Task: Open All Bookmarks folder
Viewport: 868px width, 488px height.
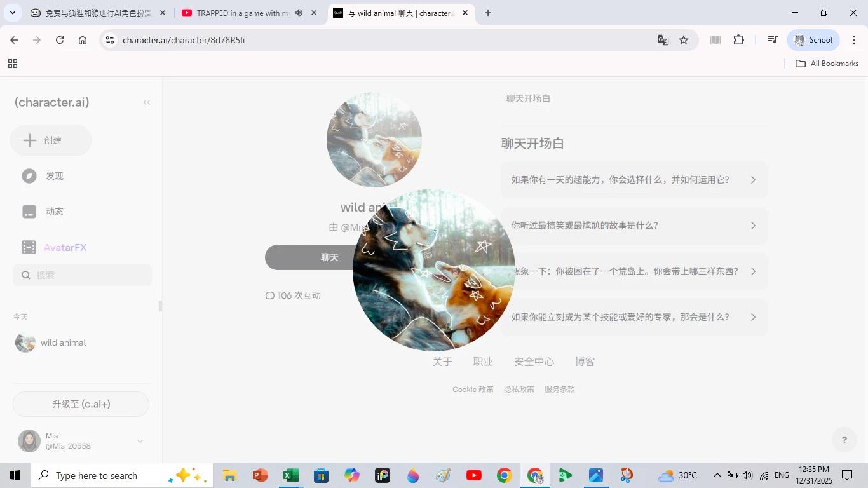Action: pos(827,64)
